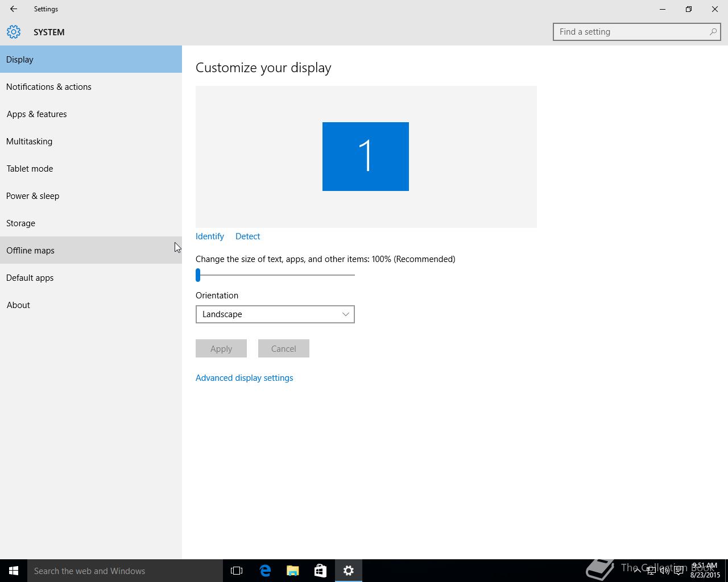Select Offline maps
The image size is (728, 582).
[x=91, y=250]
